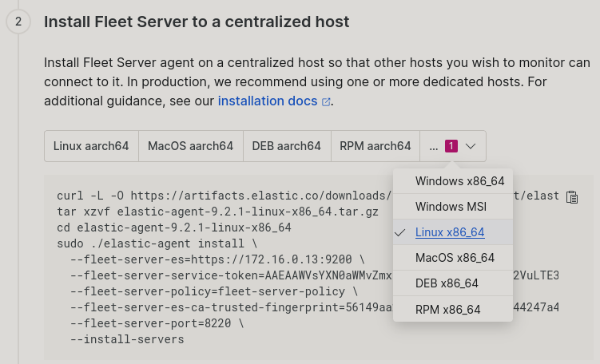Open the installation docs link
Viewport: 600px width, 364px height.
click(x=273, y=101)
